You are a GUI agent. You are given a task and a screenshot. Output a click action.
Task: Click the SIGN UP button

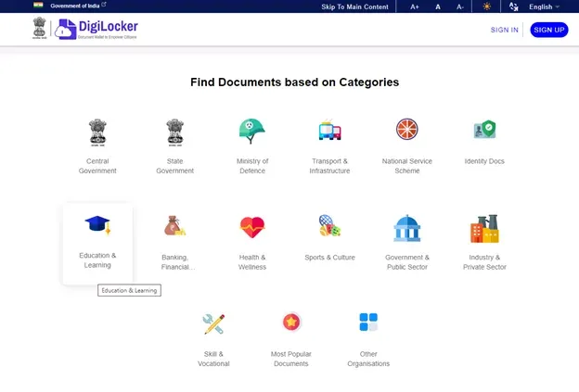tap(548, 30)
